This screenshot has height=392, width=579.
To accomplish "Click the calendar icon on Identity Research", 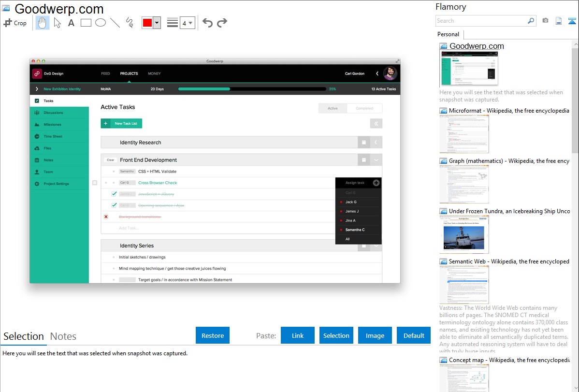I will pos(364,142).
